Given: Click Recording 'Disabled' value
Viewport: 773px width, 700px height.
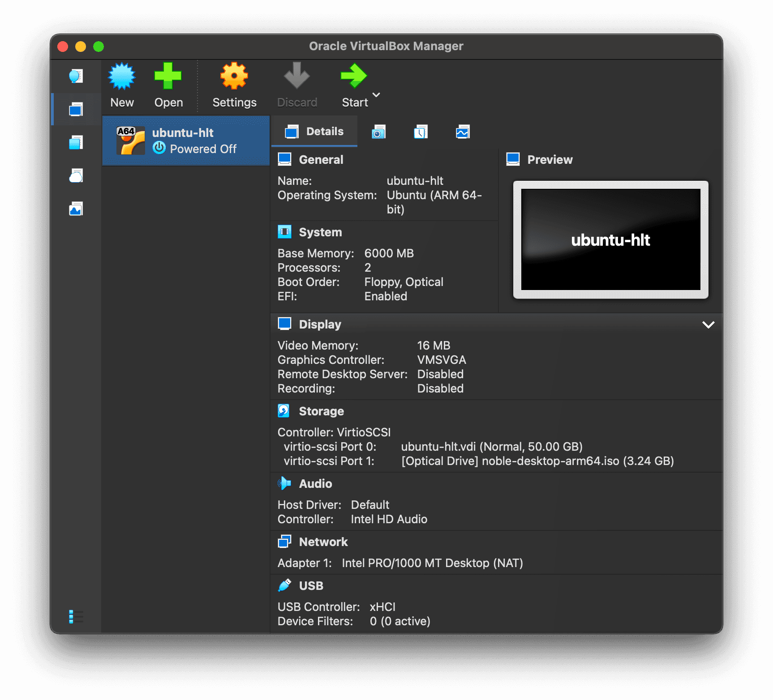Looking at the screenshot, I should pos(441,388).
